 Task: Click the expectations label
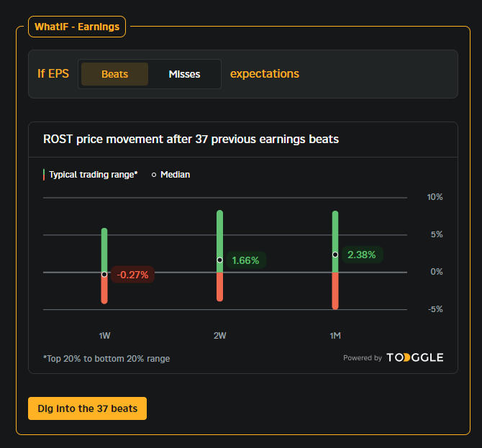click(x=265, y=74)
